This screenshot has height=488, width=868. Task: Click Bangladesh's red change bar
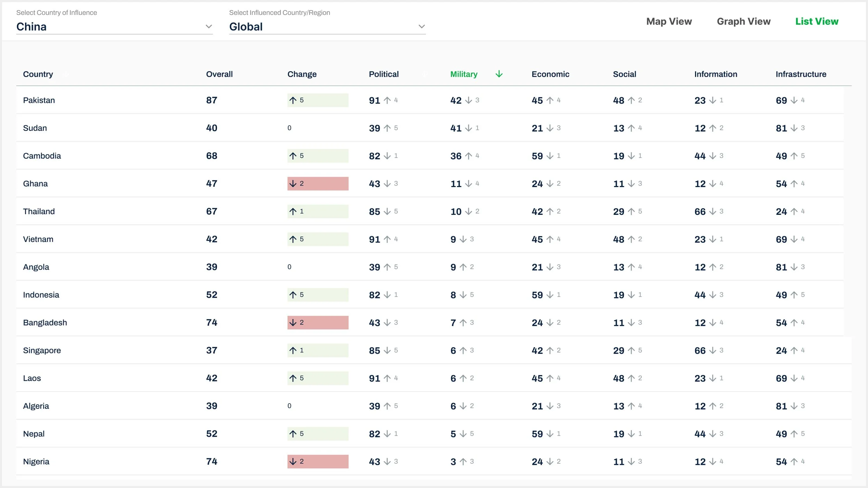[x=318, y=322]
